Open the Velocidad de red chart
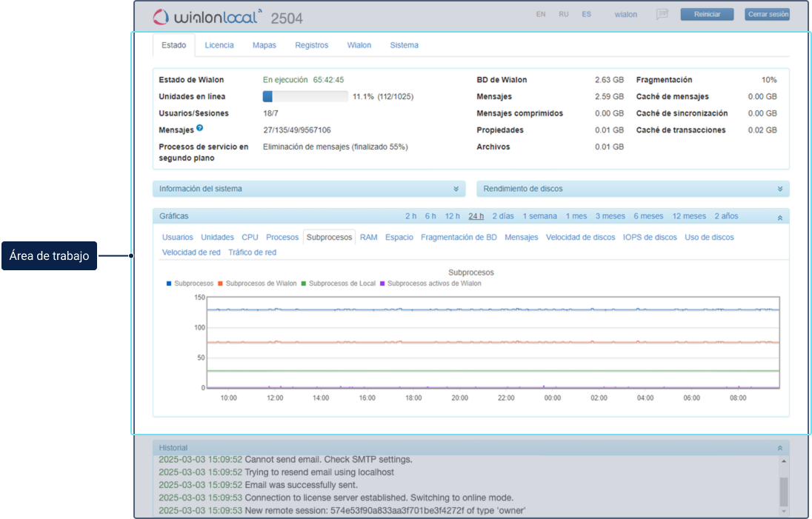The width and height of the screenshot is (812, 519). pyautogui.click(x=191, y=252)
